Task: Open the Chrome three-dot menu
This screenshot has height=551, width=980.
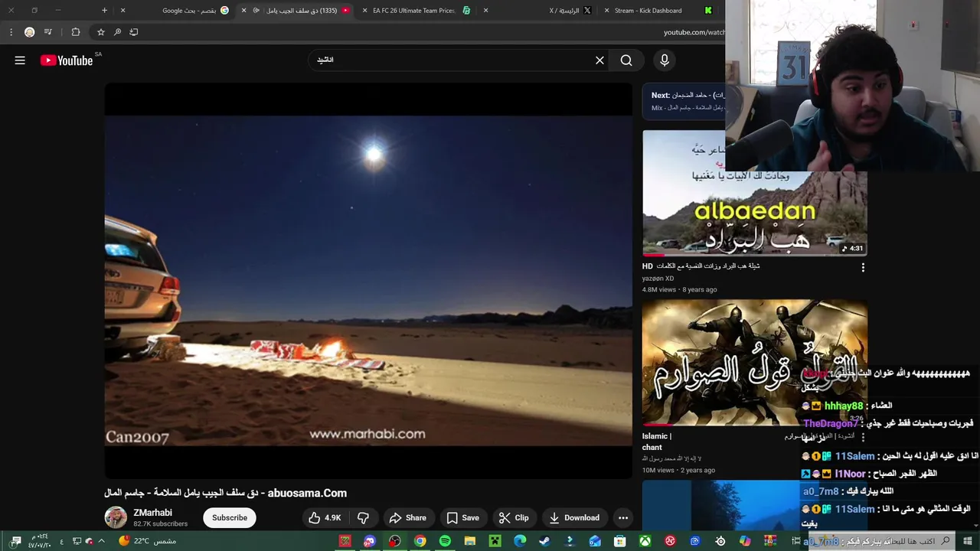Action: (11, 32)
